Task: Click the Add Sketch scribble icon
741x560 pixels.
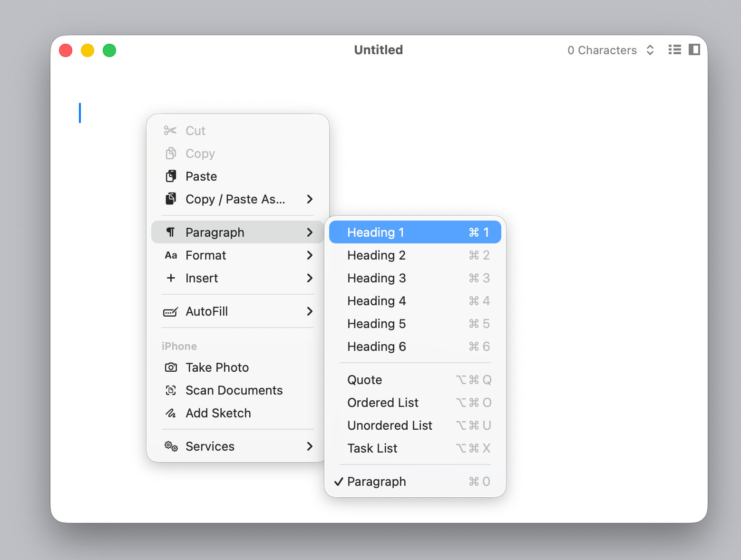Action: [x=171, y=413]
